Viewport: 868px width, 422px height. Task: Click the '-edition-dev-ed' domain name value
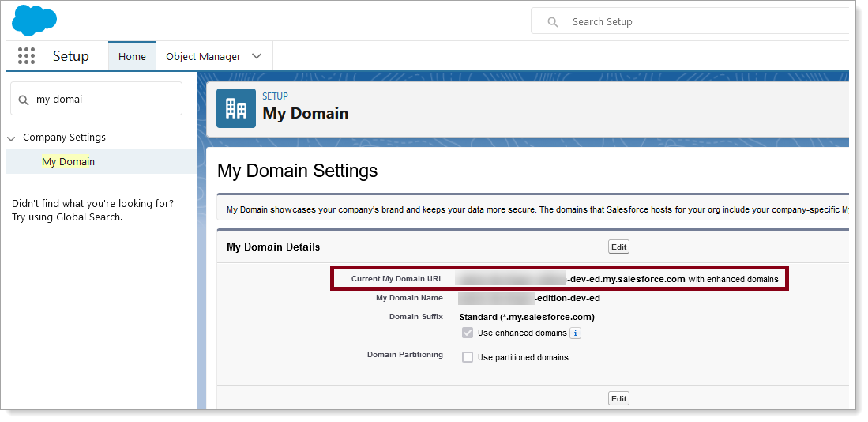568,299
